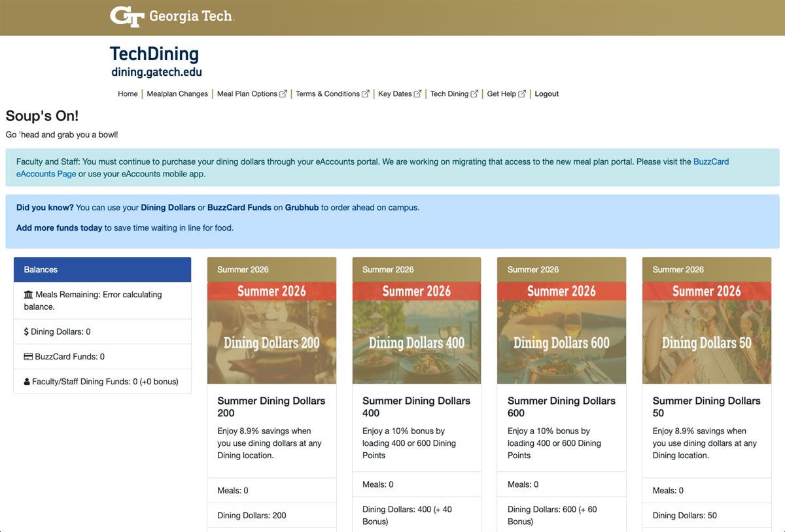The image size is (785, 532).
Task: Select the Dining Dollars 200 image
Action: [x=272, y=333]
